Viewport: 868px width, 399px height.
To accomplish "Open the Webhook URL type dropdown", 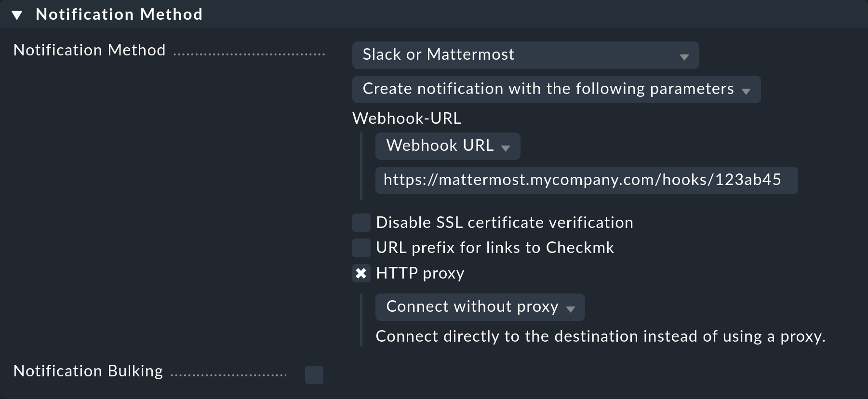I will 448,146.
